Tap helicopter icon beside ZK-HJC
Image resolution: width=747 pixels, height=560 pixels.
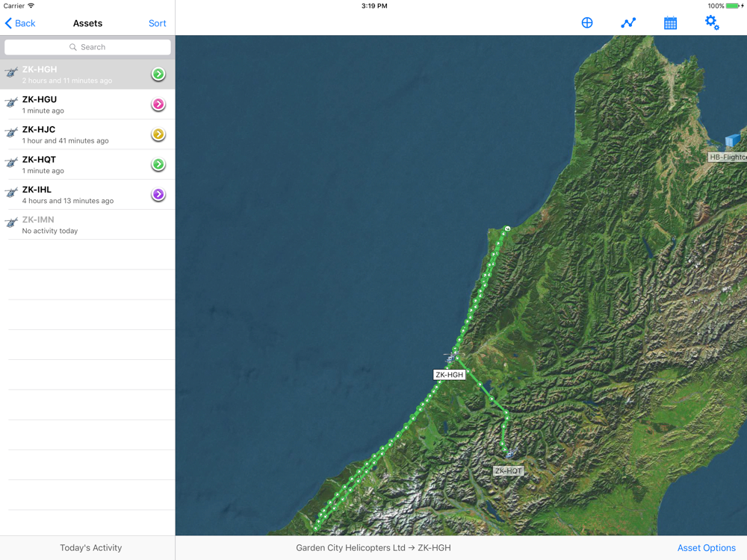[11, 132]
